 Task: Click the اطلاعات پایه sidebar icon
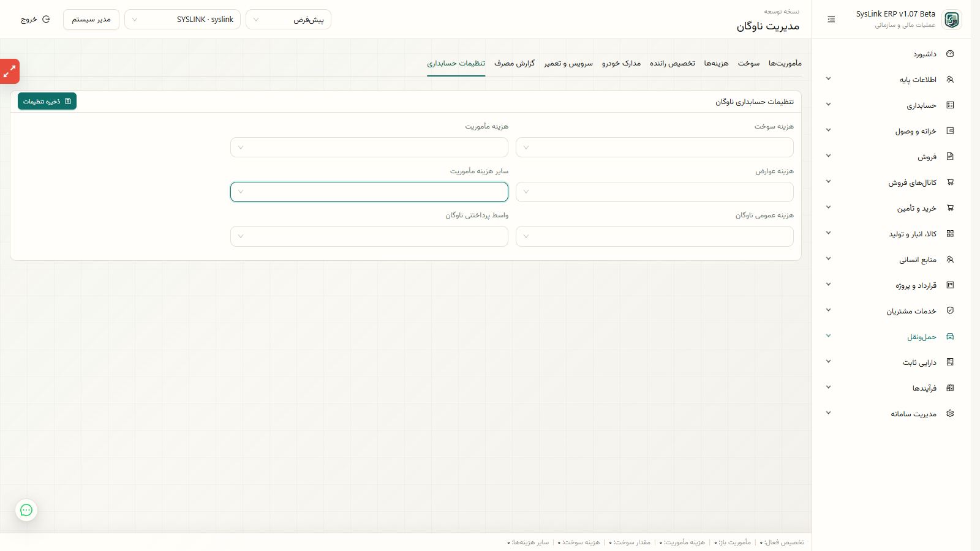[x=950, y=80]
